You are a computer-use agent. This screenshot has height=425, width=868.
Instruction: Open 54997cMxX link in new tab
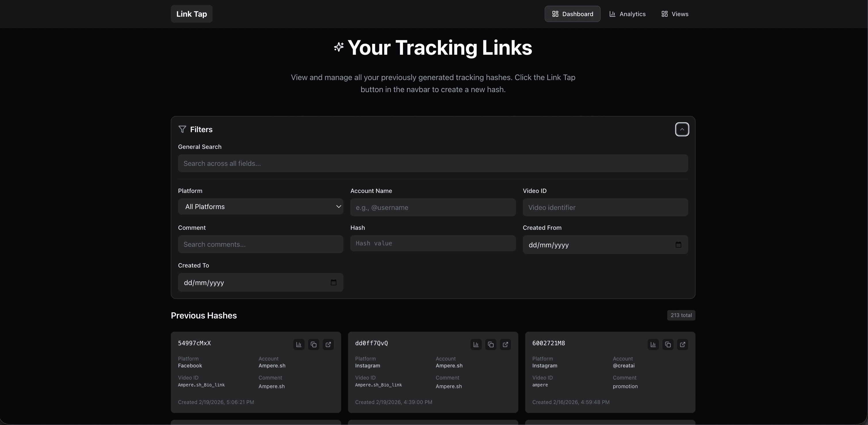[x=328, y=344]
